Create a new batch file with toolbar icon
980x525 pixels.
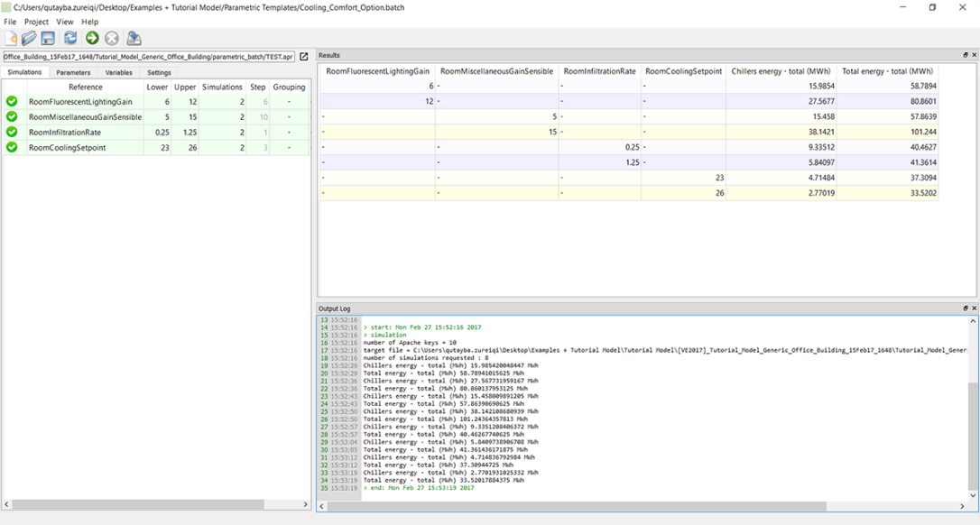[11, 38]
